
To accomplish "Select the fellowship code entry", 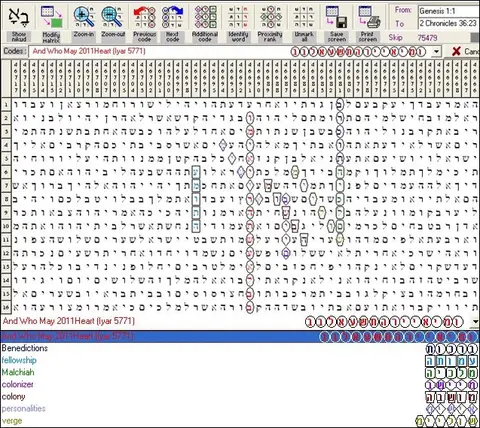I will coord(19,360).
